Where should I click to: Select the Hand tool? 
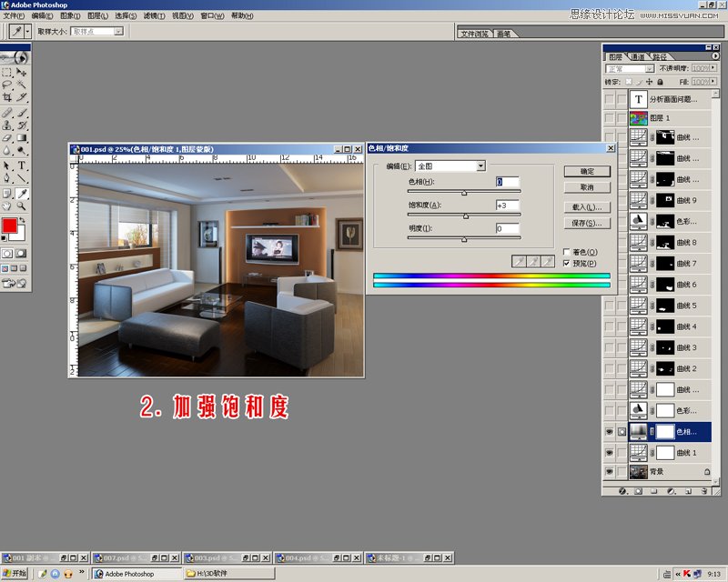point(7,206)
